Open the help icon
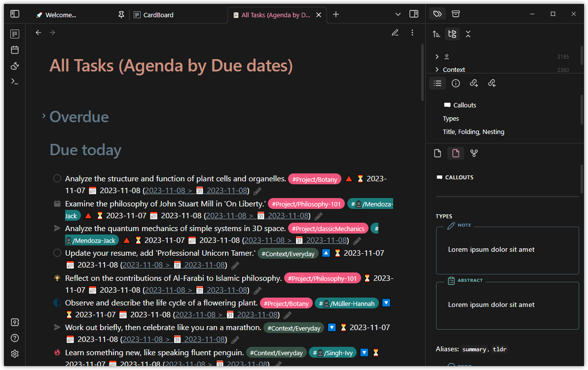 coord(15,338)
